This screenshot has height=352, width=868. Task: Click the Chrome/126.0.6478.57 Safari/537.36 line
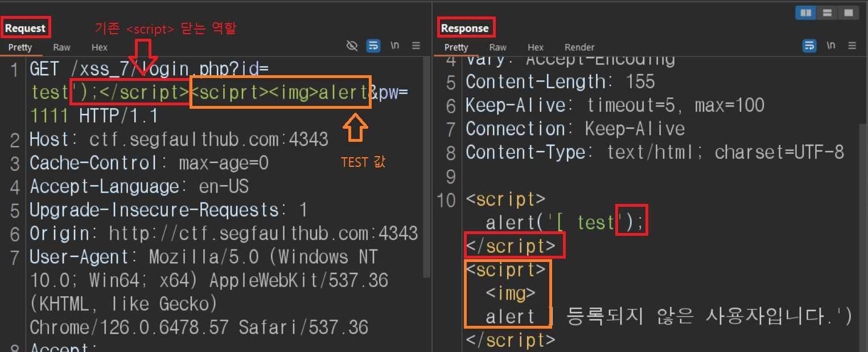pyautogui.click(x=199, y=327)
